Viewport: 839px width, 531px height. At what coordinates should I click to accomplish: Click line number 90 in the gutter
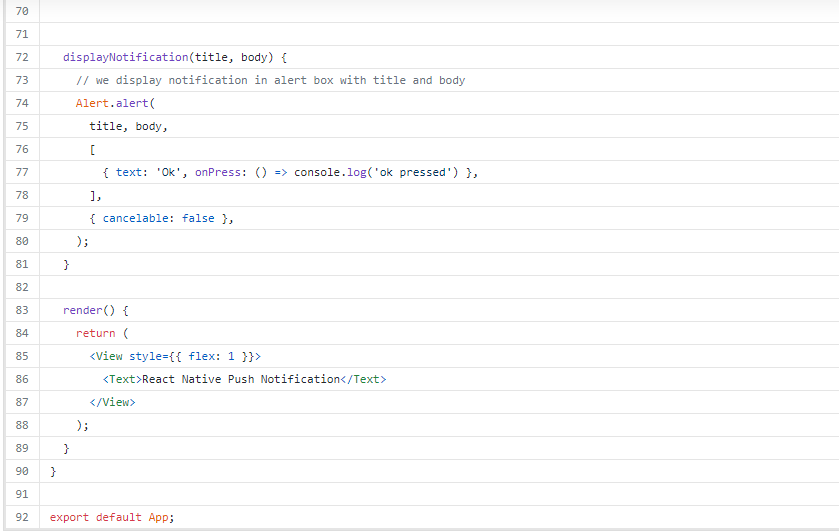click(x=22, y=471)
